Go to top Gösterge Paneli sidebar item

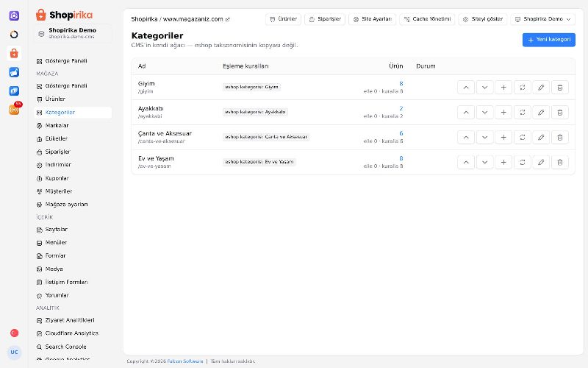tap(72, 61)
